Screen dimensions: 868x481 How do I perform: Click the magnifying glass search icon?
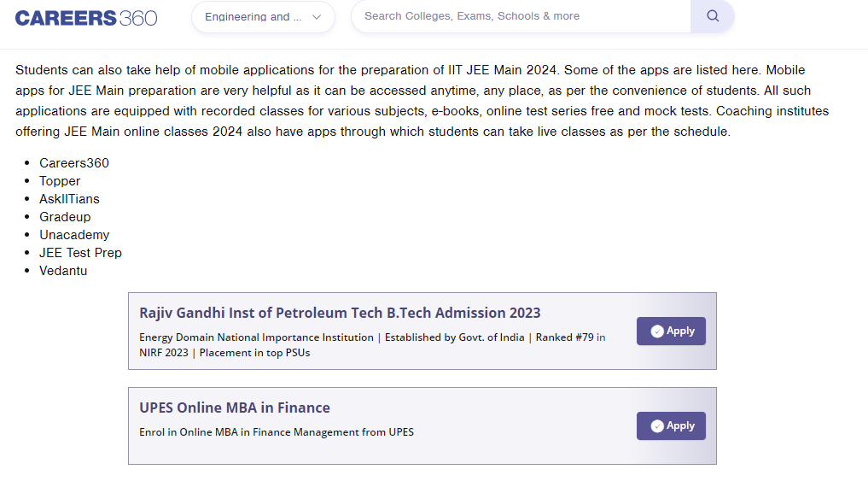(x=713, y=16)
